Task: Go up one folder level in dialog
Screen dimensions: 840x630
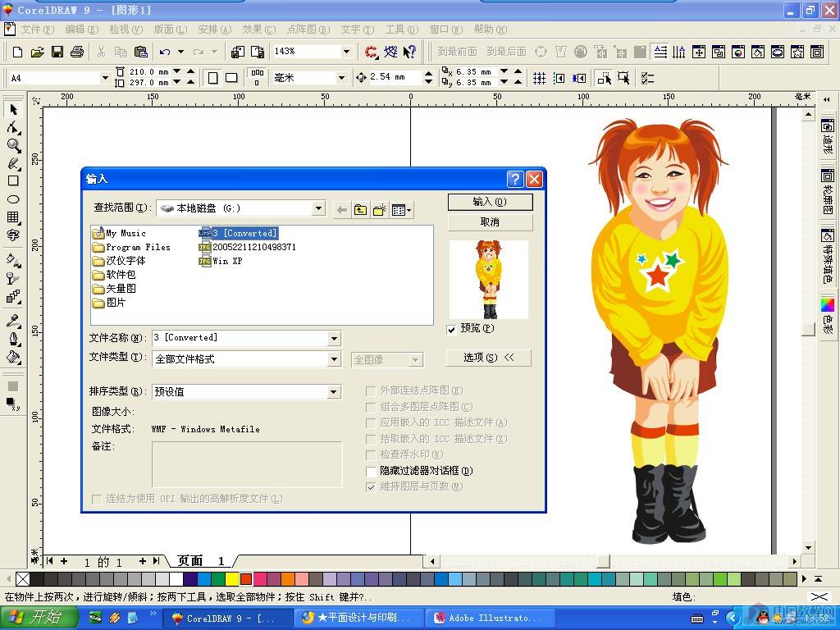Action: (360, 210)
